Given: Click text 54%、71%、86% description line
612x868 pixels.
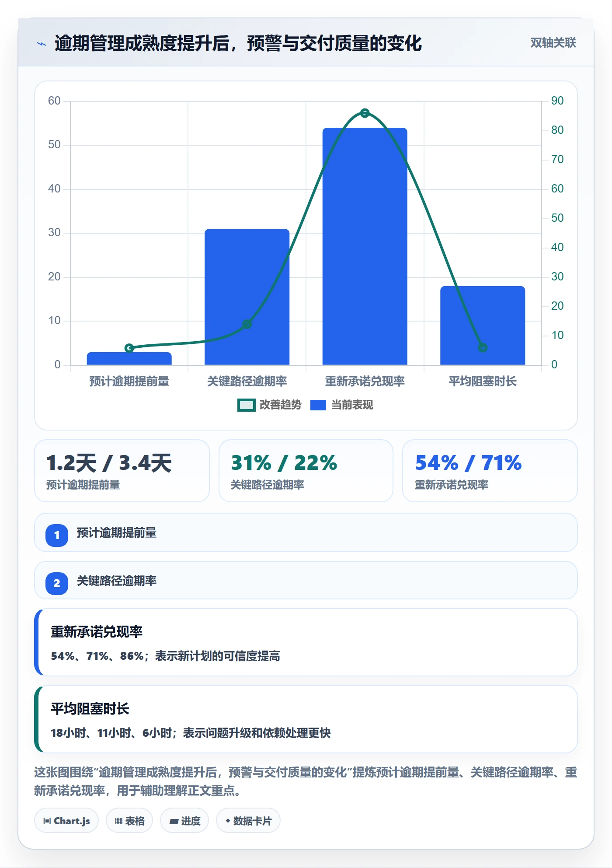Looking at the screenshot, I should tap(165, 656).
